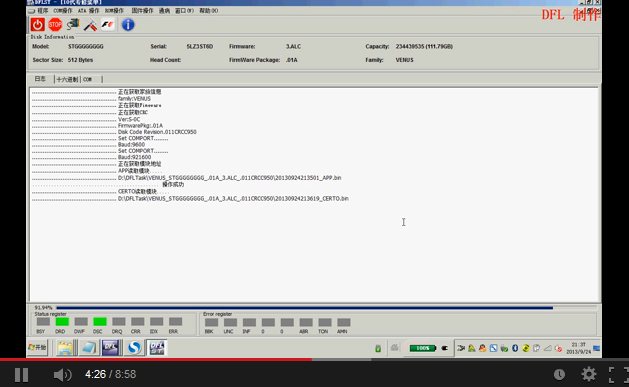Viewport: 629px width, 387px height.
Task: Click the UNC error register indicator
Action: pyautogui.click(x=230, y=322)
